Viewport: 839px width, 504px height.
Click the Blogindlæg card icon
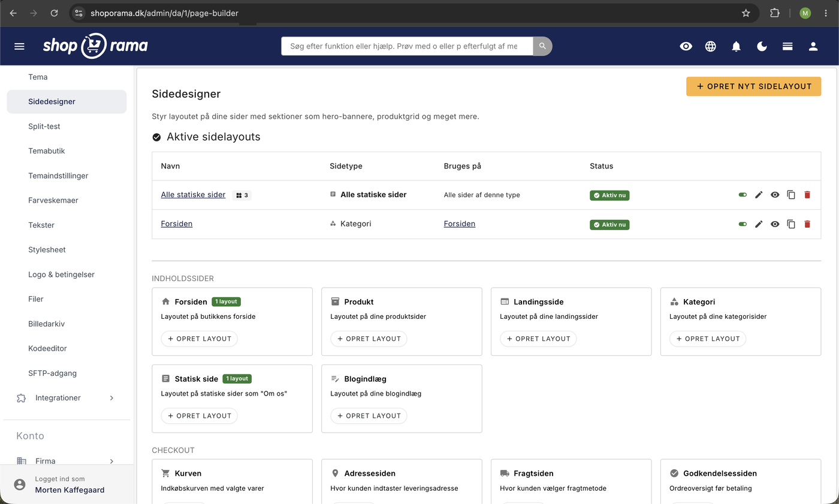click(x=335, y=379)
